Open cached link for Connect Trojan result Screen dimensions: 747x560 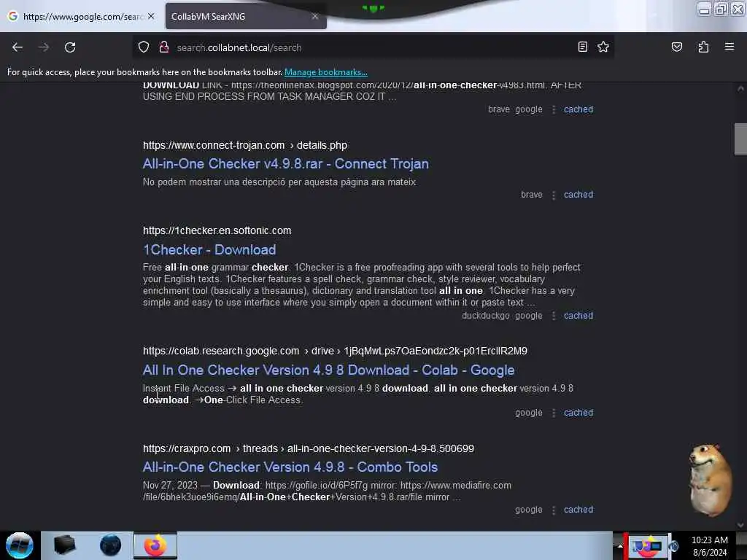(578, 194)
